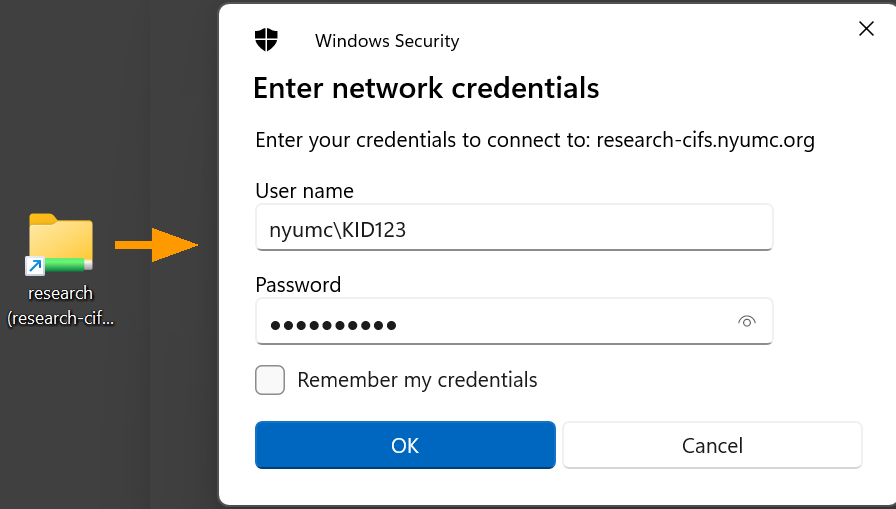The height and width of the screenshot is (509, 896).
Task: Click the research-cifs.nyumc.org server address text
Action: [x=705, y=140]
